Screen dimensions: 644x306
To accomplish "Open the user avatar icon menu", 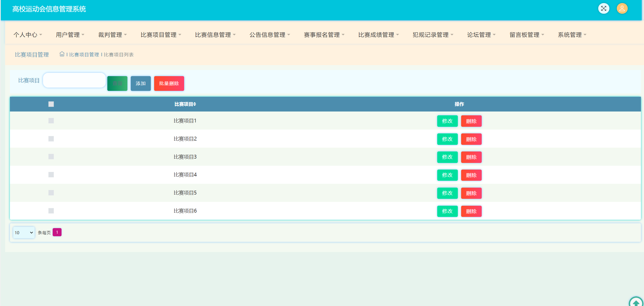I will tap(622, 9).
